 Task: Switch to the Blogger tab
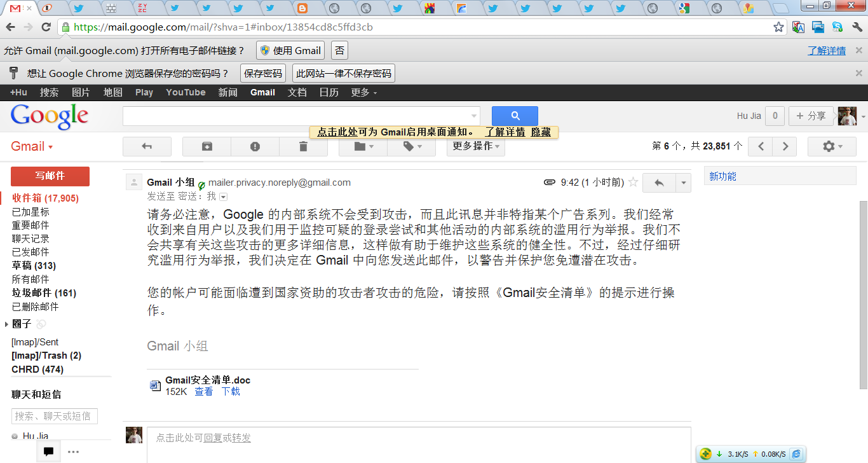[x=302, y=8]
